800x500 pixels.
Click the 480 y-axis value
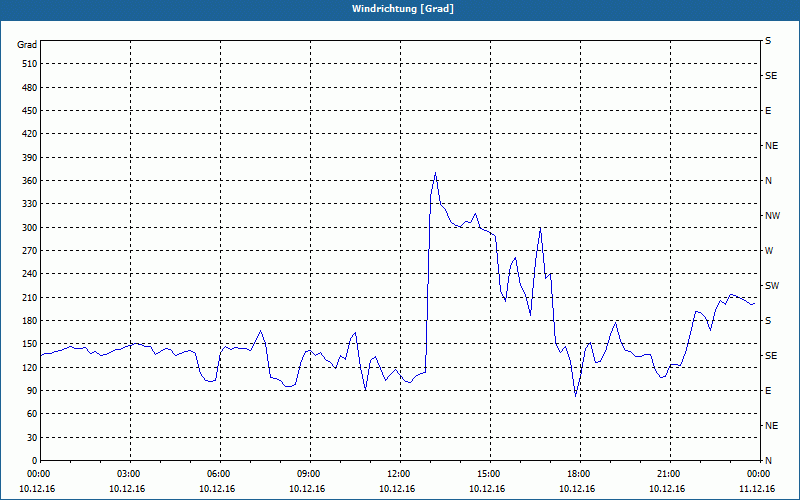point(30,87)
